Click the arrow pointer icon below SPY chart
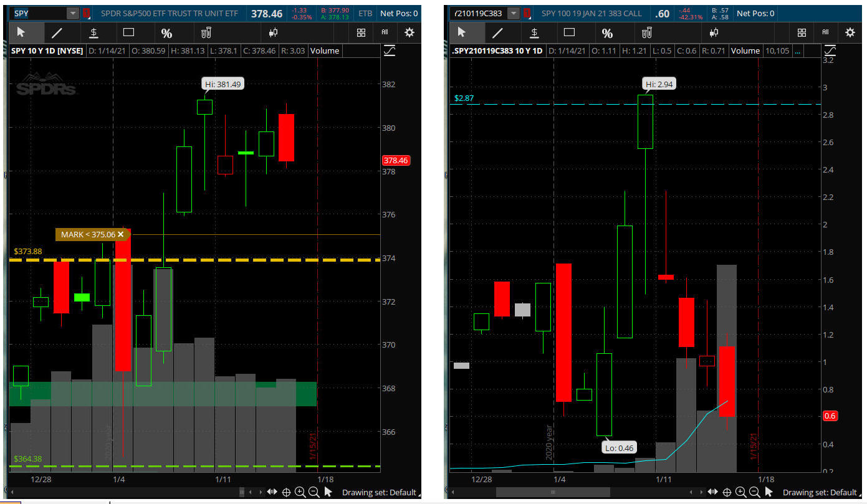Screen dimensions: 867x504 [328, 492]
